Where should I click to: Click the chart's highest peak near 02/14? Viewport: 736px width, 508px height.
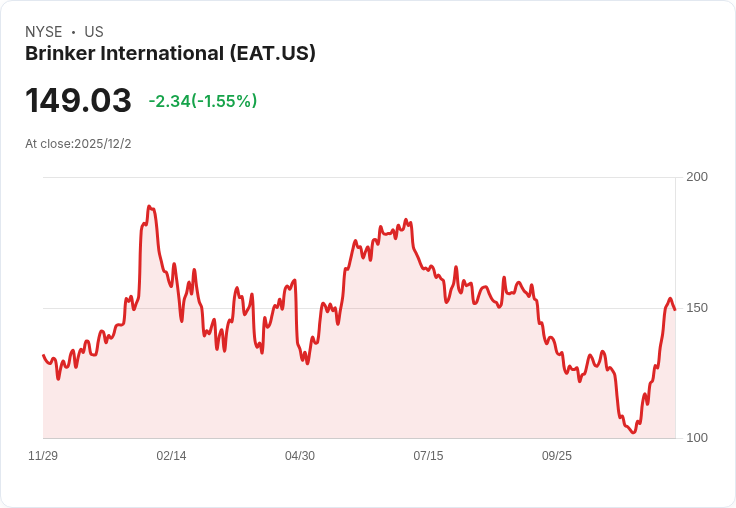[149, 206]
